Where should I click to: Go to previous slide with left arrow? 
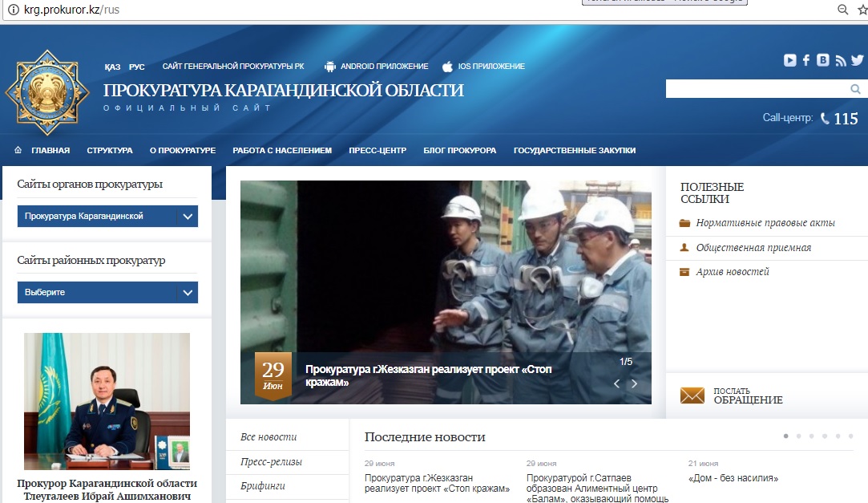616,383
